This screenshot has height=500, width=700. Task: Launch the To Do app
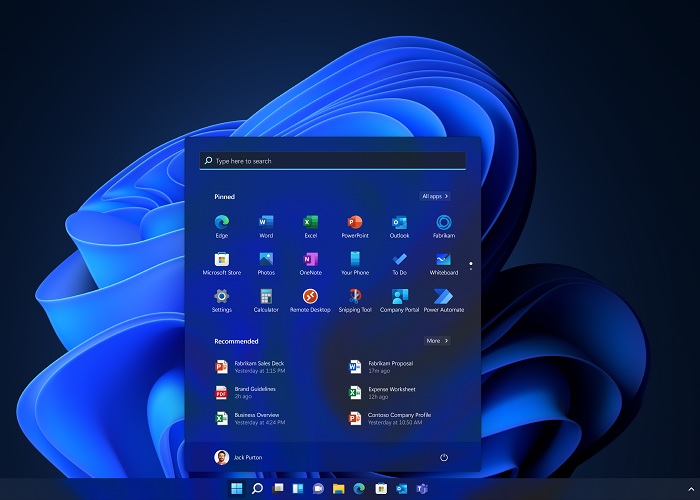coord(399,264)
